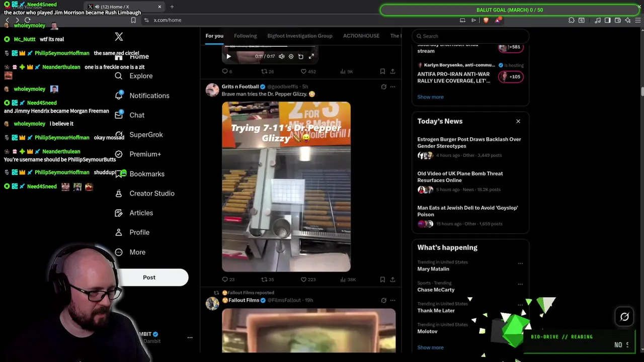Open Bigfoot Investigation Group tab
This screenshot has height=362, width=644.
300,36
